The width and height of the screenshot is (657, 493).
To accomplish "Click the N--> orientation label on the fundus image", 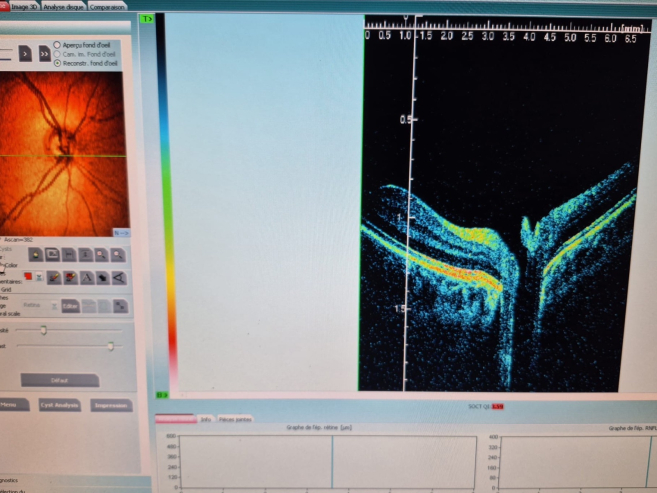I will tap(122, 233).
